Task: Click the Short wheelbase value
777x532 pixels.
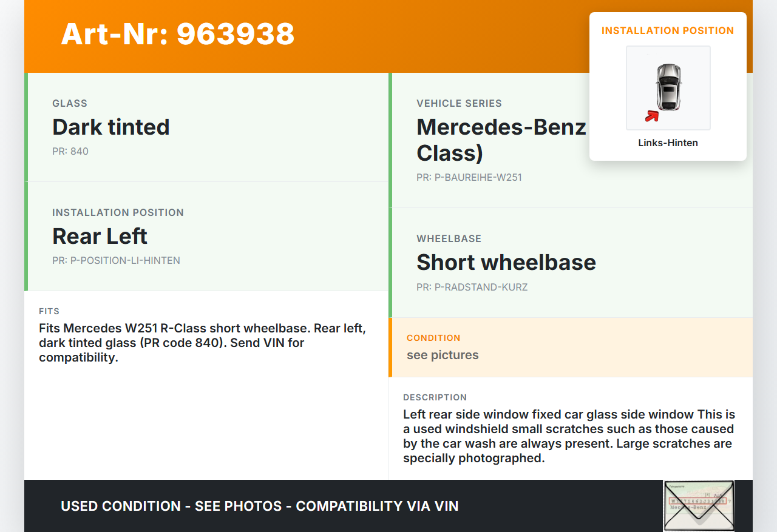Action: click(x=506, y=262)
